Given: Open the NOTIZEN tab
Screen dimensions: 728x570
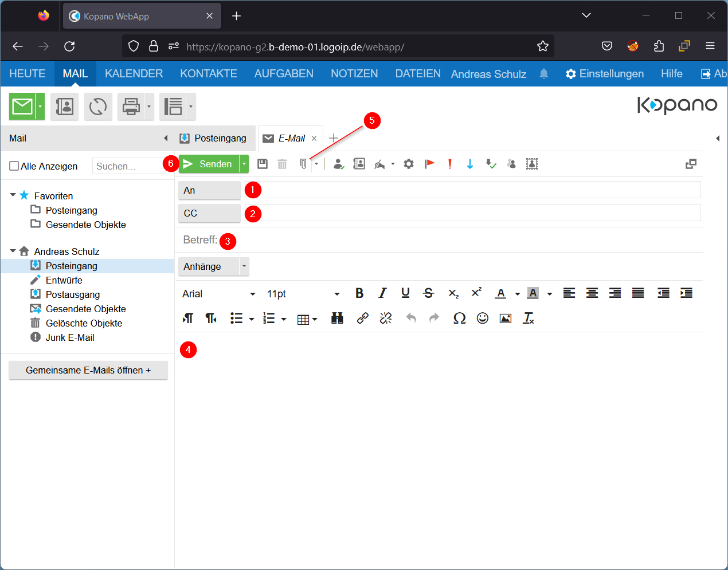Looking at the screenshot, I should point(354,74).
